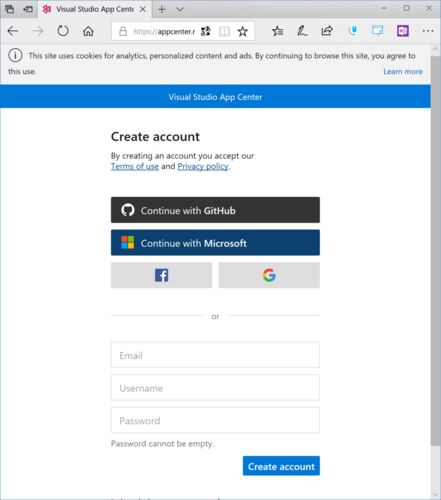The height and width of the screenshot is (500, 441).
Task: Continue with GitHub button
Action: click(x=215, y=210)
